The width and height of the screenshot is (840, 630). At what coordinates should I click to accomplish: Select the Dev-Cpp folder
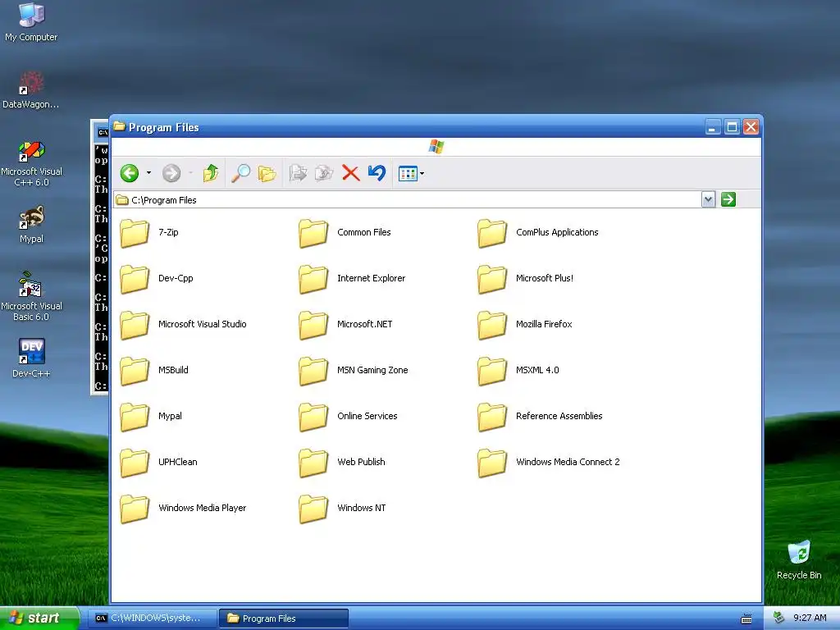click(157, 279)
